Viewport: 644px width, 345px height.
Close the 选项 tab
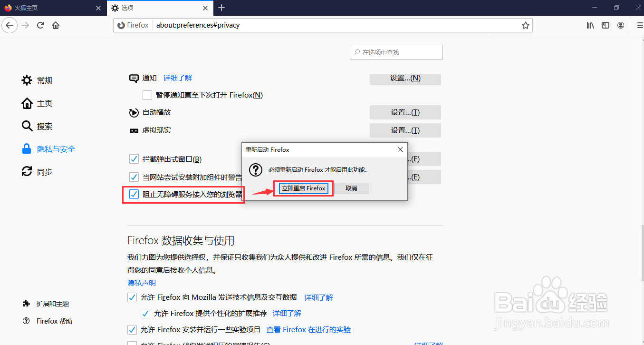(x=205, y=8)
